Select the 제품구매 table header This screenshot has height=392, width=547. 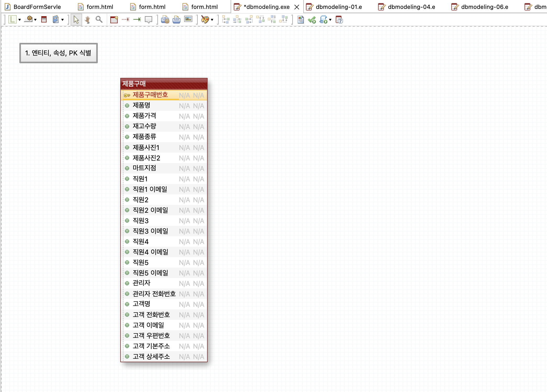[x=164, y=84]
